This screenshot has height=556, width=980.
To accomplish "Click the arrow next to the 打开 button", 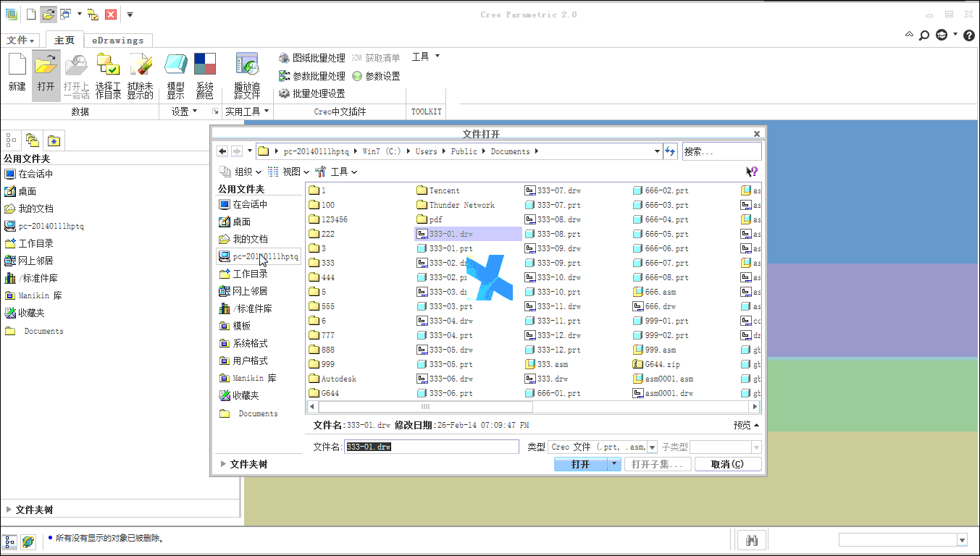I will [x=614, y=464].
